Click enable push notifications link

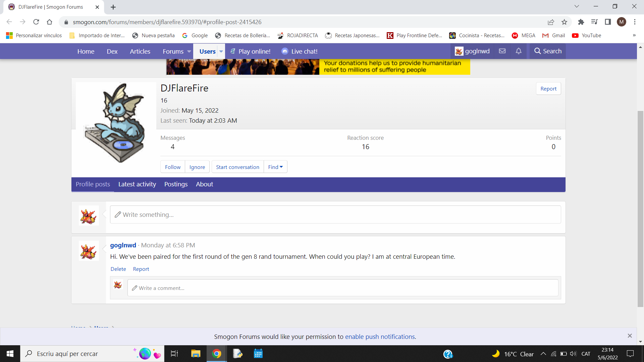(380, 337)
